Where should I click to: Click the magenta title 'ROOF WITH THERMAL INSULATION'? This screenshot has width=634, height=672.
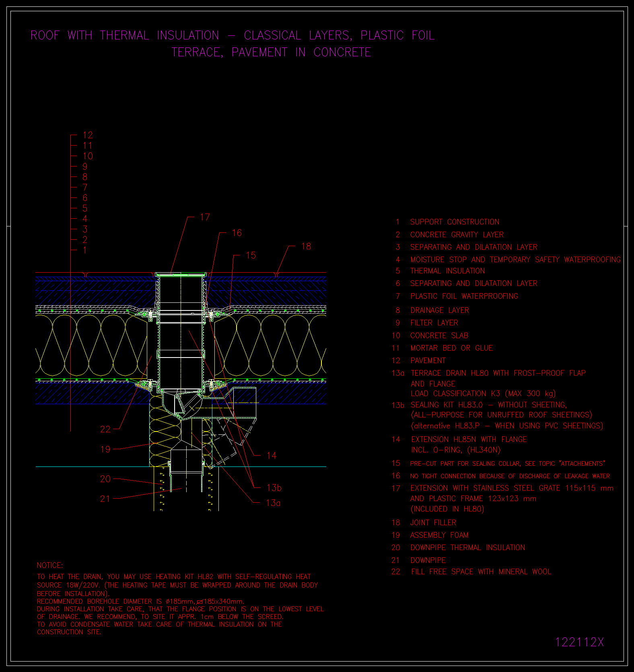(125, 35)
